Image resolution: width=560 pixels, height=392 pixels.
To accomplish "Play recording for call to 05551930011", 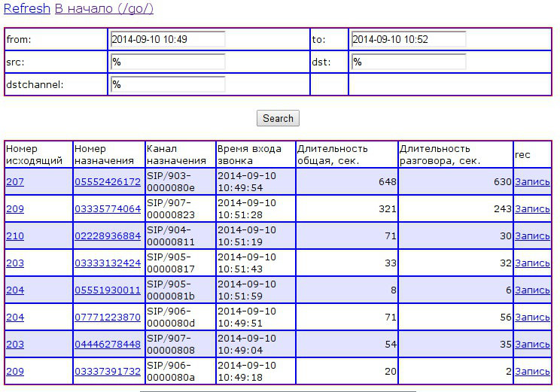I will coord(532,290).
